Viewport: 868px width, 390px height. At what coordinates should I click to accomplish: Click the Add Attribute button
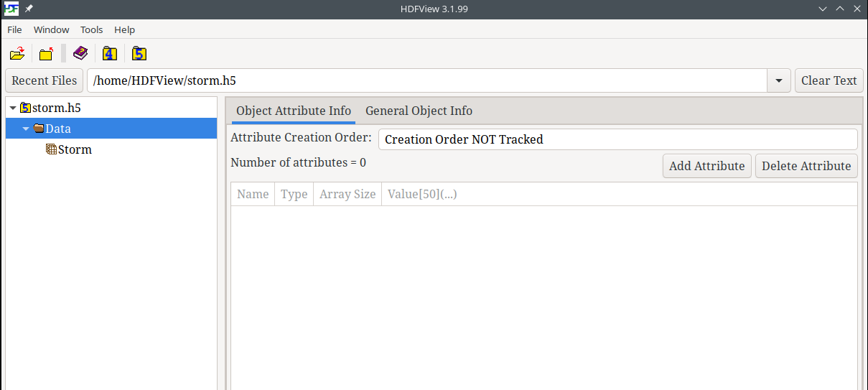pos(706,166)
